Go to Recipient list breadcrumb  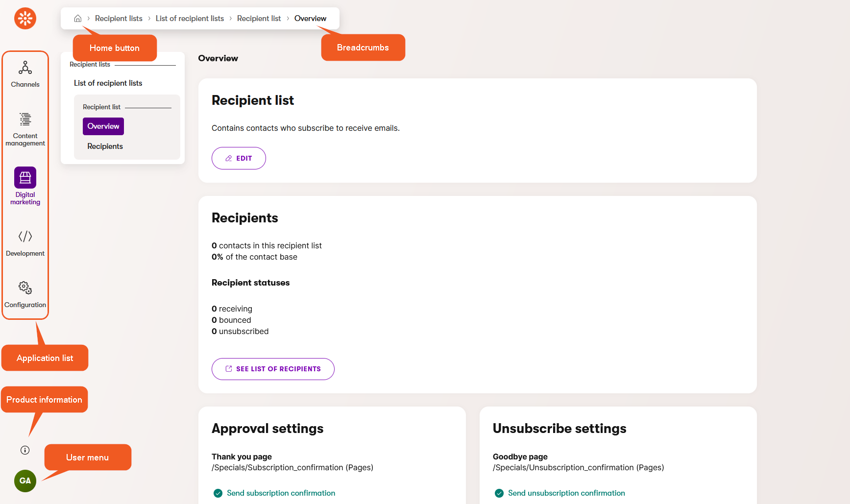pyautogui.click(x=259, y=19)
